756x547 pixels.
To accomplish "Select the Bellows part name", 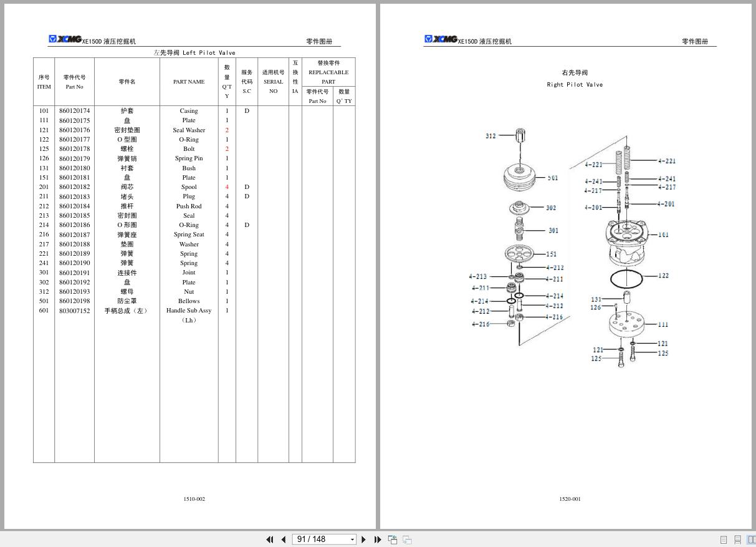I will pyautogui.click(x=189, y=301).
